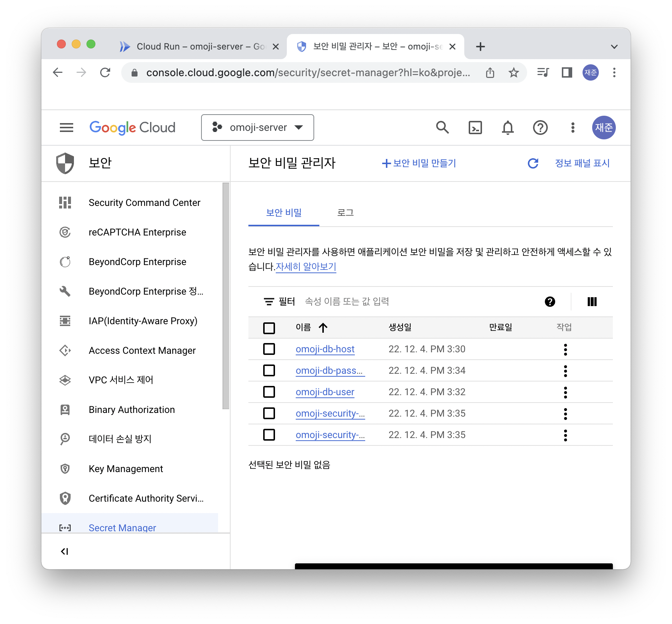
Task: Switch to the 보안 비밀 tab
Action: [284, 213]
